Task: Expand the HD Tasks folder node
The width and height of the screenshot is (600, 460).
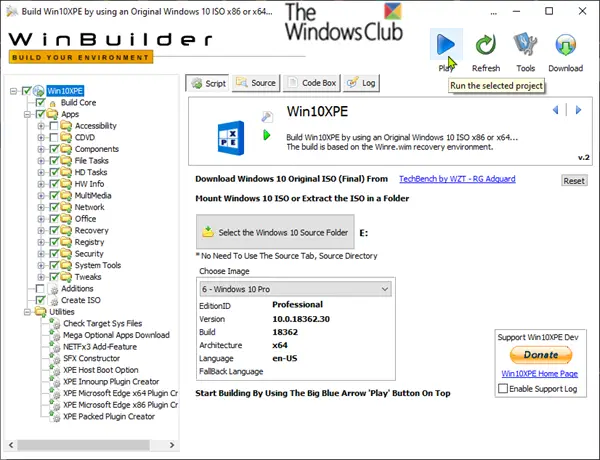Action: 41,172
